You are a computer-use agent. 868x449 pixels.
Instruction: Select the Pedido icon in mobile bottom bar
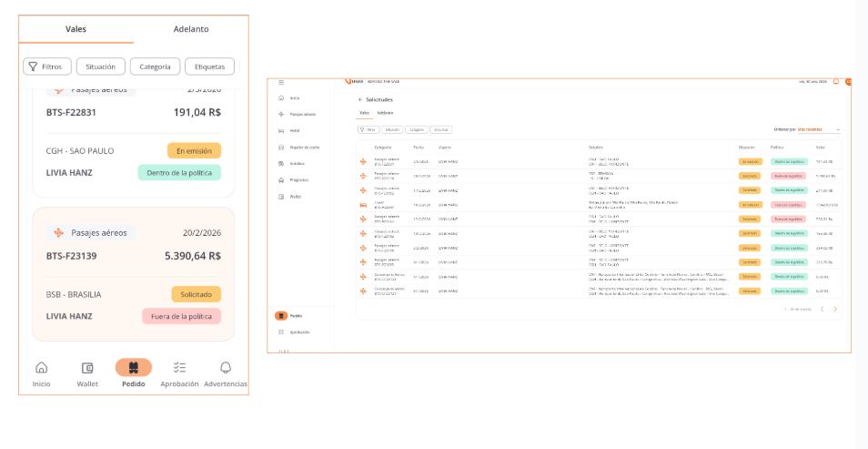click(x=133, y=368)
